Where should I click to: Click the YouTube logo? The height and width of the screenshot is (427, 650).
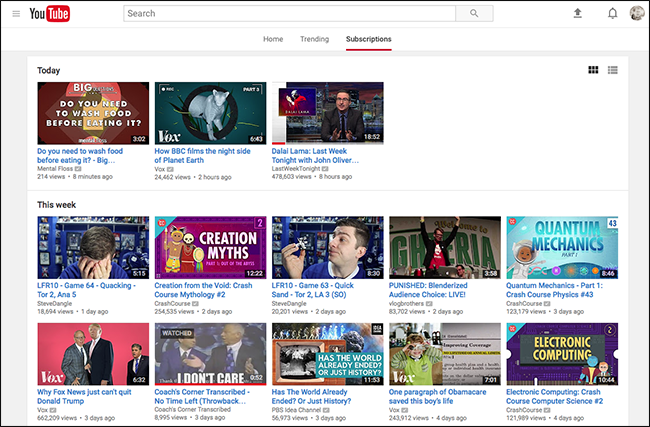coord(49,14)
